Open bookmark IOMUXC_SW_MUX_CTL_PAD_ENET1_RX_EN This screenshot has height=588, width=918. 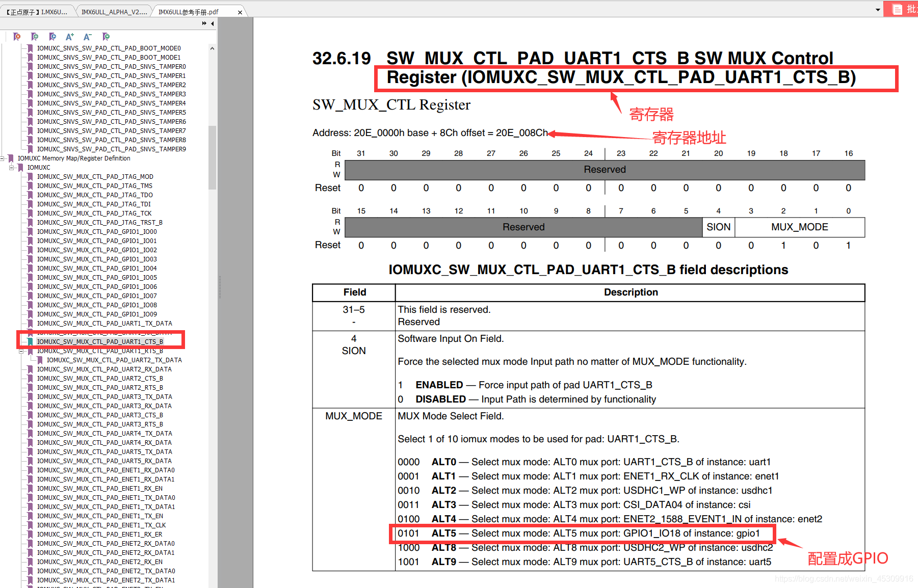pos(100,489)
